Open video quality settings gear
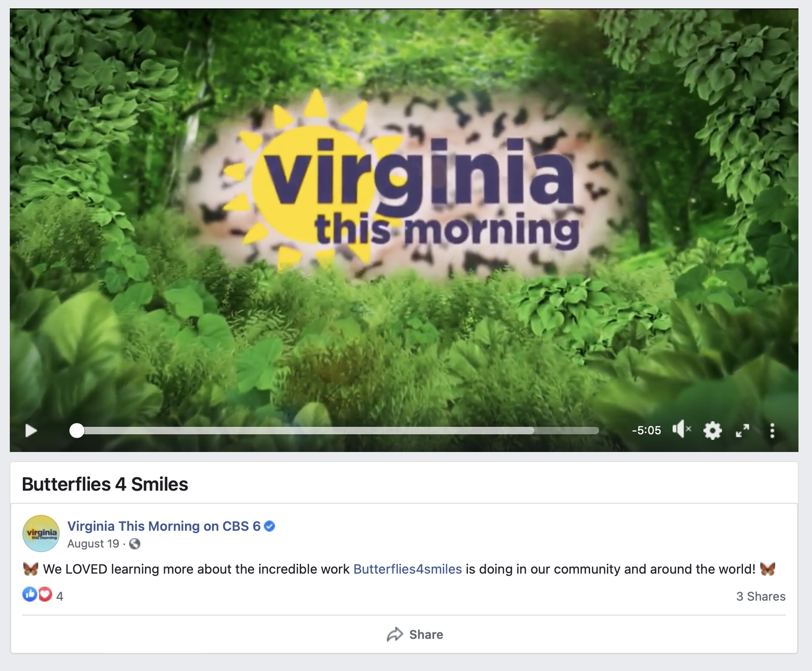 (712, 430)
